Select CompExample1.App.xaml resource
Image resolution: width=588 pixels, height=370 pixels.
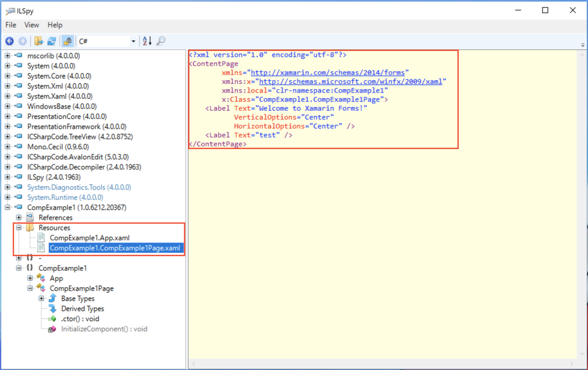pyautogui.click(x=90, y=237)
